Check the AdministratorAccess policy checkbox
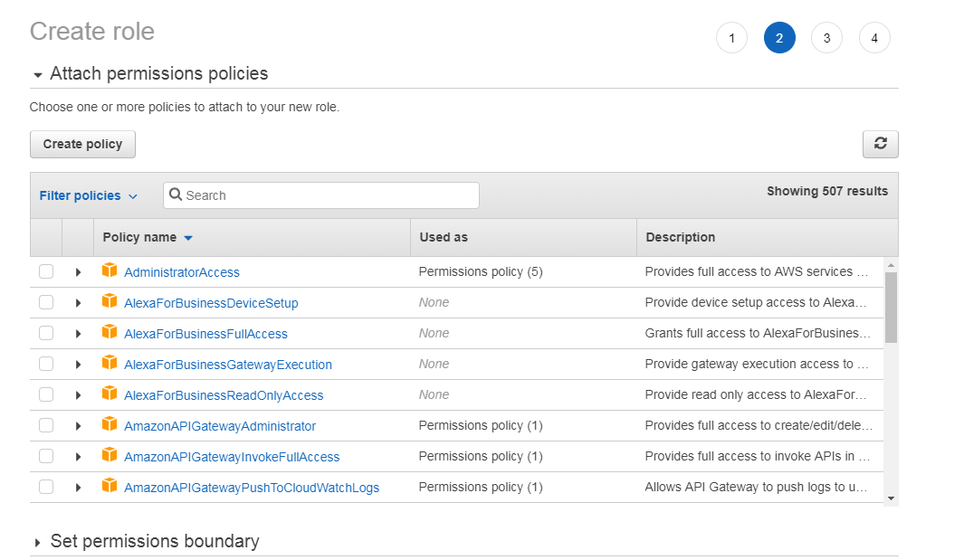The width and height of the screenshot is (964, 560). click(x=46, y=271)
